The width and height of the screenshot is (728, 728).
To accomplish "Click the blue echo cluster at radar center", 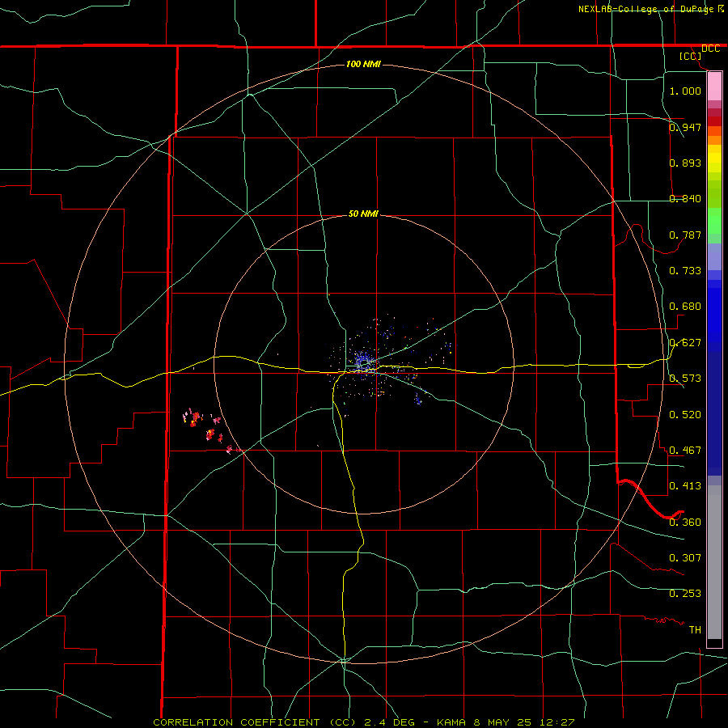I will coord(363,362).
